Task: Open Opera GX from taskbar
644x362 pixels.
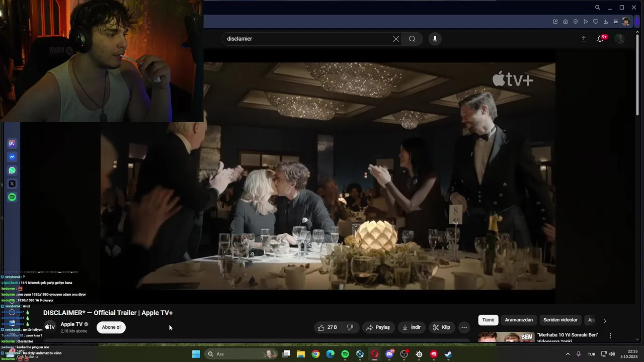Action: (375, 354)
